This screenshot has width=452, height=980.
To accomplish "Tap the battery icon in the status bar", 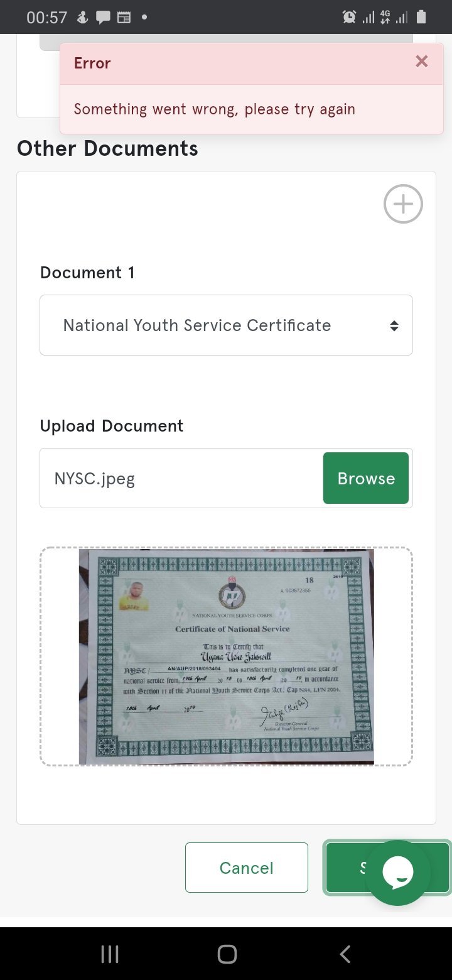I will (421, 17).
